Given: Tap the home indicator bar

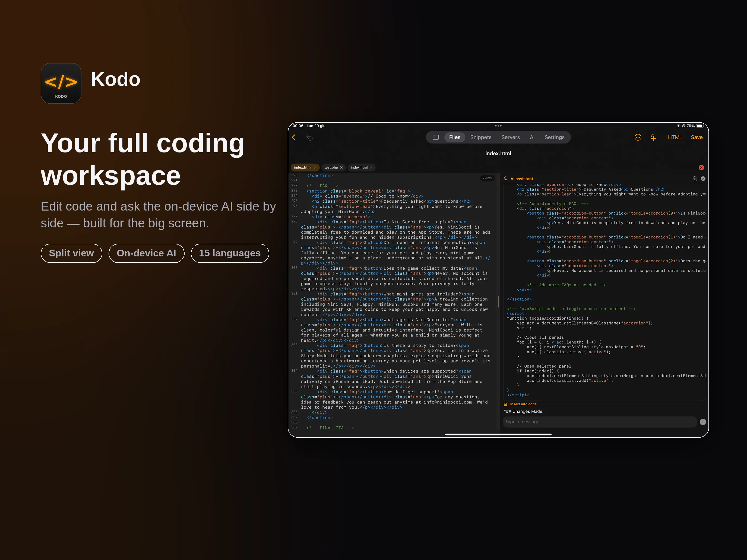Looking at the screenshot, I should pos(498,434).
